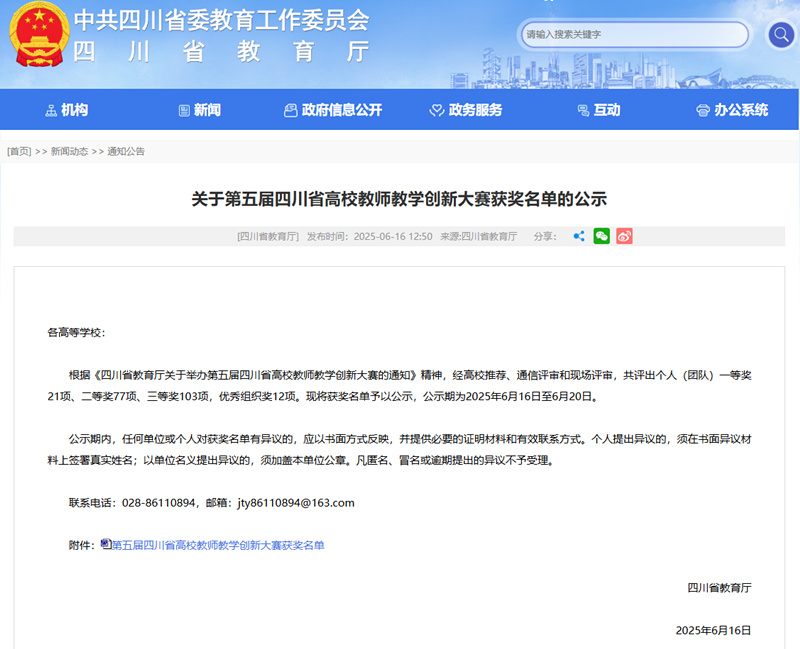Click the blue search magnifier button

tap(781, 35)
